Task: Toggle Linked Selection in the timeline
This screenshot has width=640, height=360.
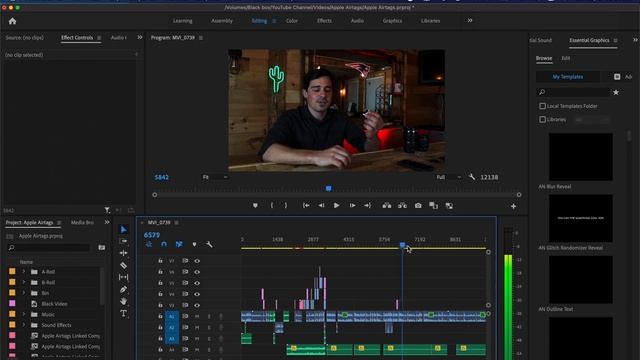Action: click(179, 244)
